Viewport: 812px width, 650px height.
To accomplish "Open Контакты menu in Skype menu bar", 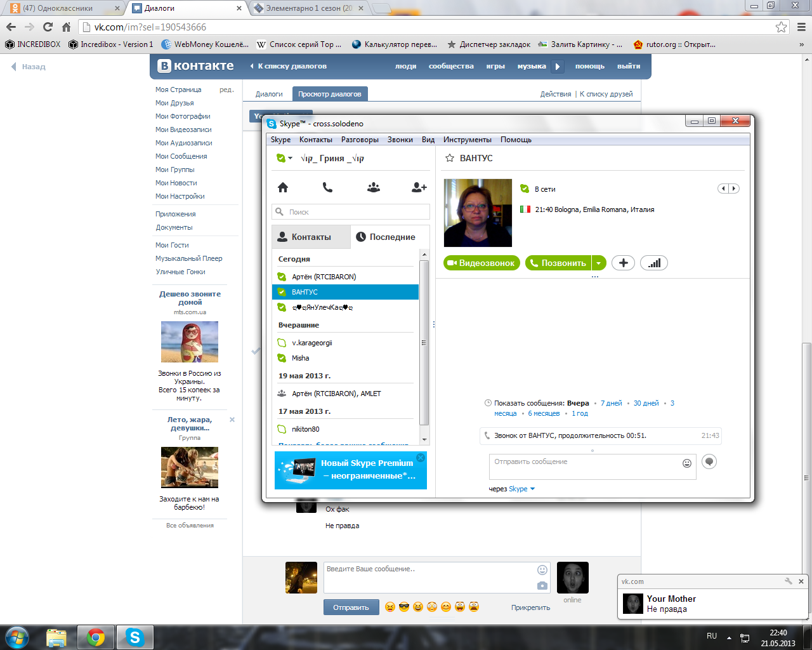I will 315,140.
